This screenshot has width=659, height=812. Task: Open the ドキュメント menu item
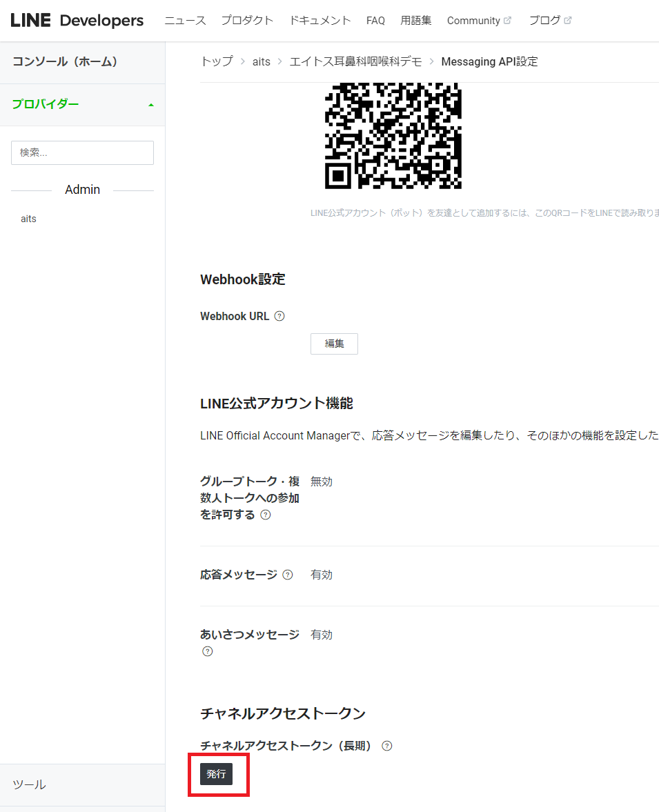tap(319, 20)
